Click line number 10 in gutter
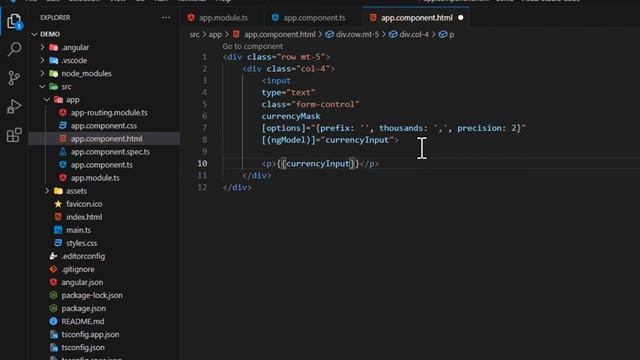 (202, 164)
